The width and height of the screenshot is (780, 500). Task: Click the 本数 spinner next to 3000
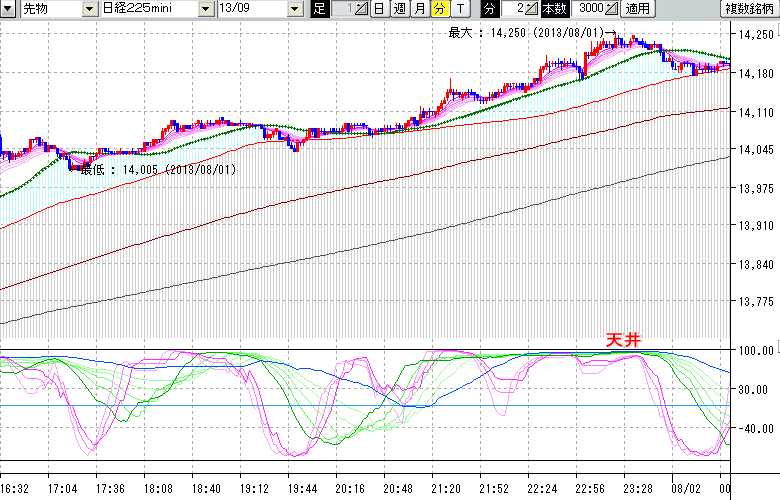point(612,9)
